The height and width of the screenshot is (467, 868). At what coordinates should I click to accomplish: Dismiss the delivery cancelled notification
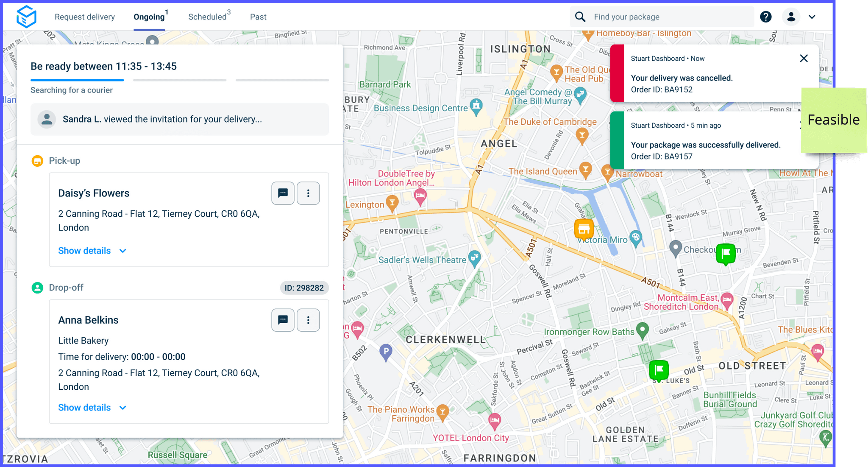point(804,59)
